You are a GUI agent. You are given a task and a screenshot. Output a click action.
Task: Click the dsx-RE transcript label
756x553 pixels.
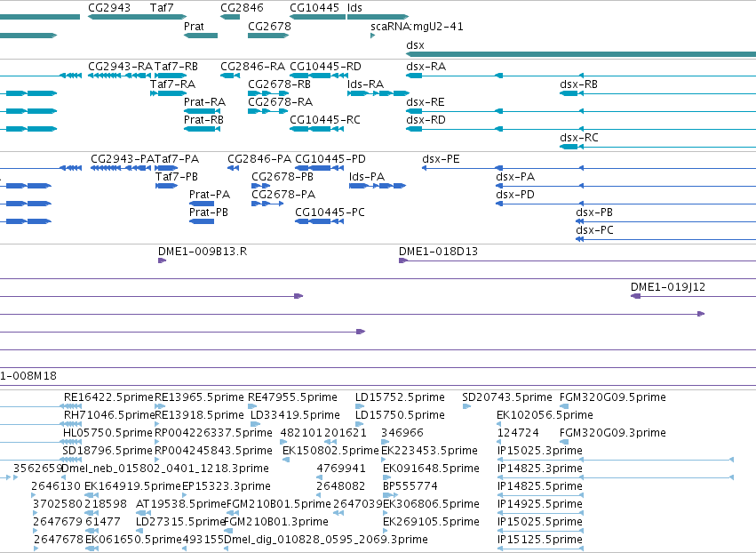click(426, 102)
